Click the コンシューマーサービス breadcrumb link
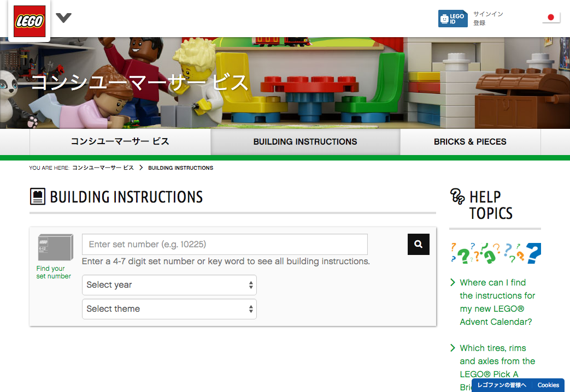Screen dimensions: 570x392 pos(103,168)
